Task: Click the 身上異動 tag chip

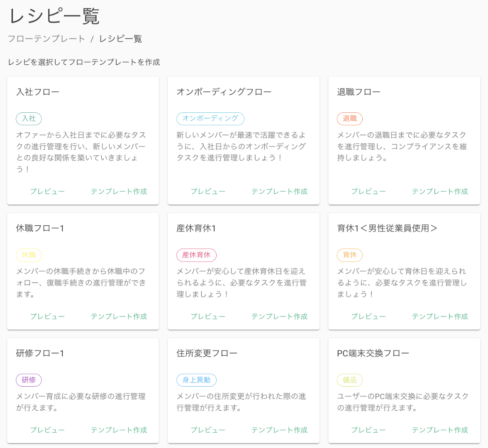Action: (x=196, y=380)
